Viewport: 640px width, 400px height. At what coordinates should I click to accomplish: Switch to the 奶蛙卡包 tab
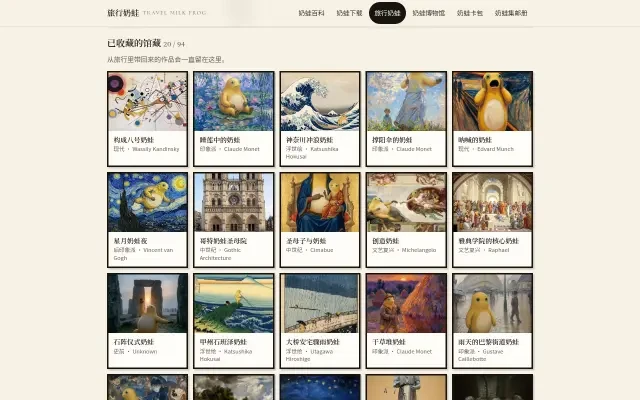click(470, 13)
